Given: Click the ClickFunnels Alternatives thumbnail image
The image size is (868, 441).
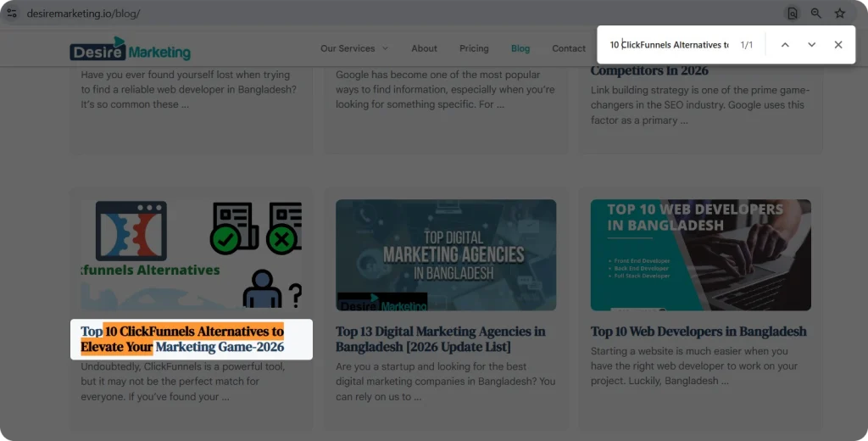Looking at the screenshot, I should pyautogui.click(x=192, y=255).
